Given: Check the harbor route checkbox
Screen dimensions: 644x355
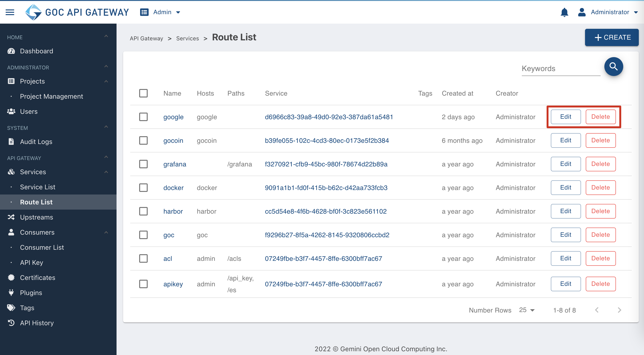Looking at the screenshot, I should coord(143,211).
